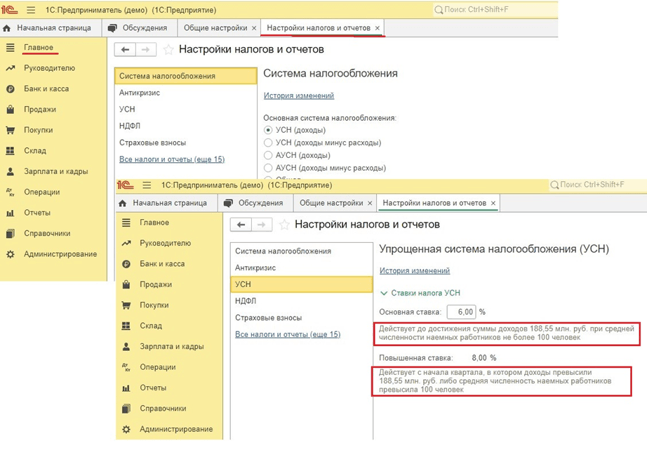The image size is (647, 450).
Task: Open Все налоги и отчеты link, upper window
Action: [x=172, y=159]
